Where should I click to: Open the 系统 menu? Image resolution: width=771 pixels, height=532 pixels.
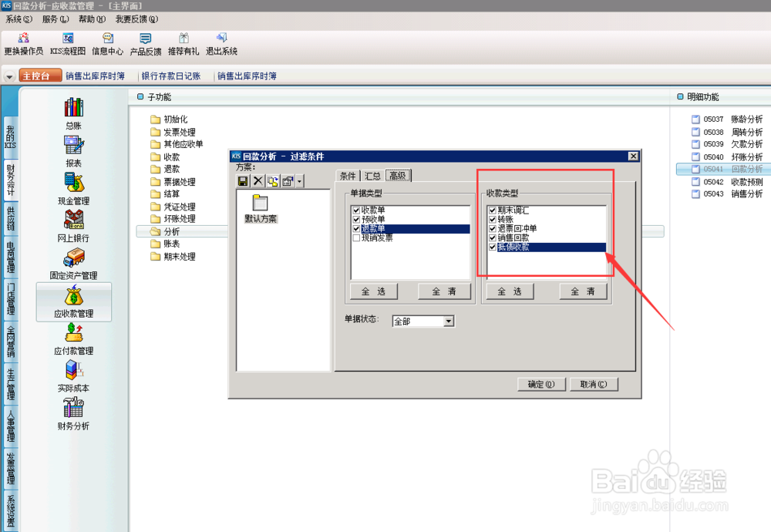click(19, 19)
